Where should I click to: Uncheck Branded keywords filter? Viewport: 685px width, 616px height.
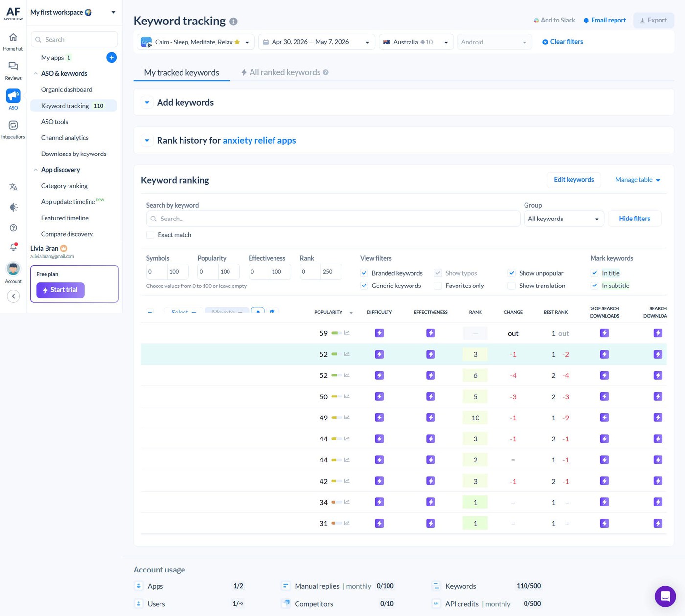click(x=364, y=273)
